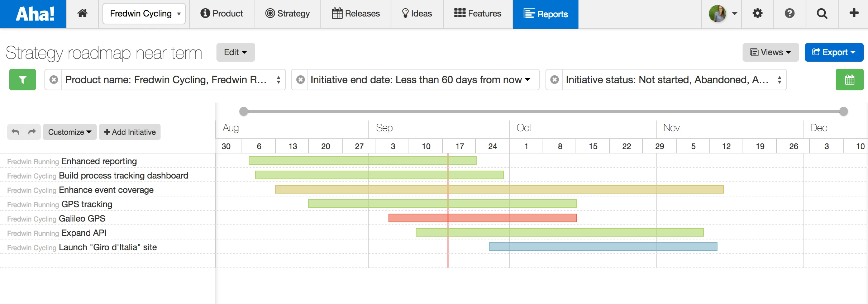
Task: Open the Customize dropdown
Action: 70,132
